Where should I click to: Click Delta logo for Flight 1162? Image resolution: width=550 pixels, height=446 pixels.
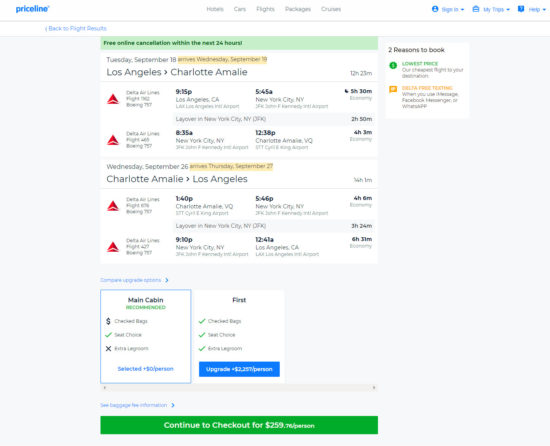[x=113, y=99]
